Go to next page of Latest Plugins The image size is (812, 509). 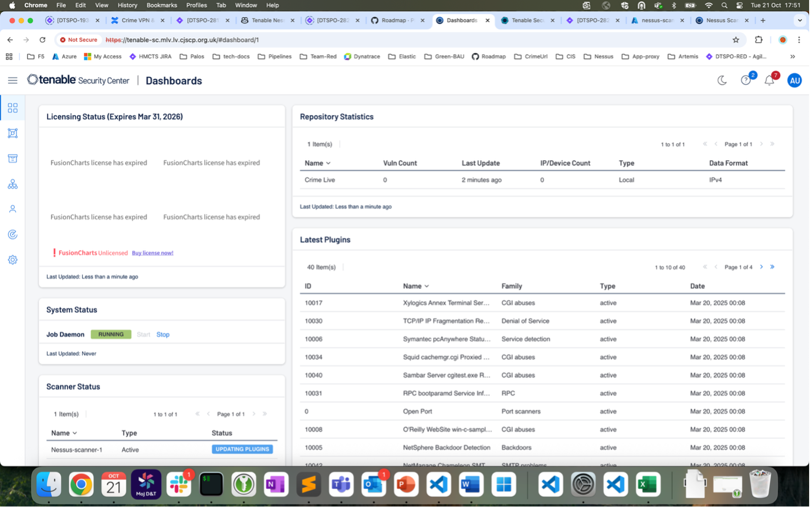(x=762, y=267)
